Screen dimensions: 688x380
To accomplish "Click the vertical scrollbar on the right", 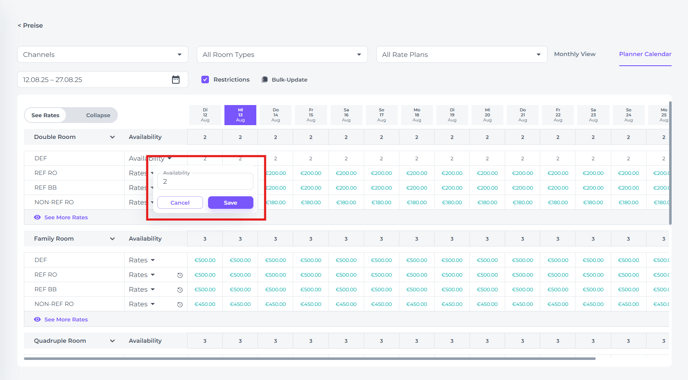I will pos(670,162).
